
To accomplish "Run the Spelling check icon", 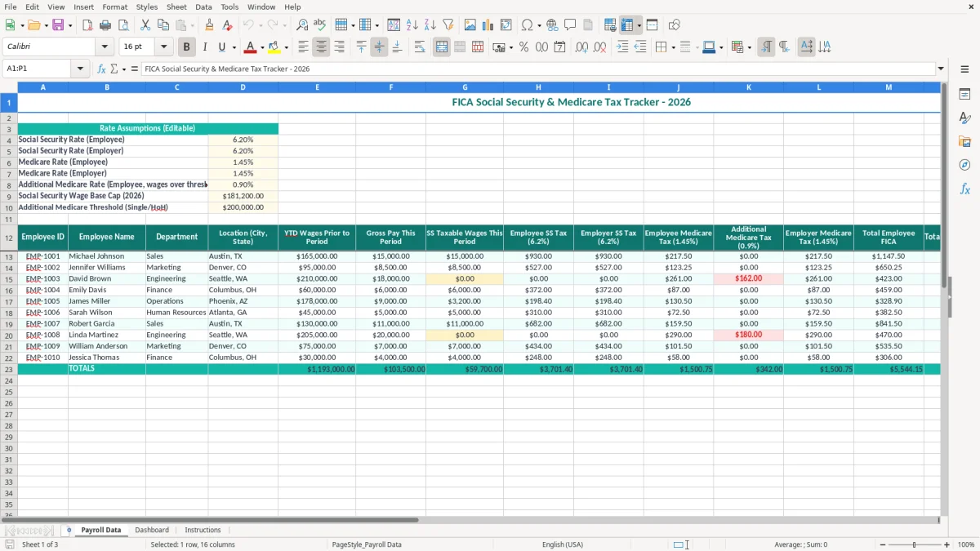I will point(319,25).
